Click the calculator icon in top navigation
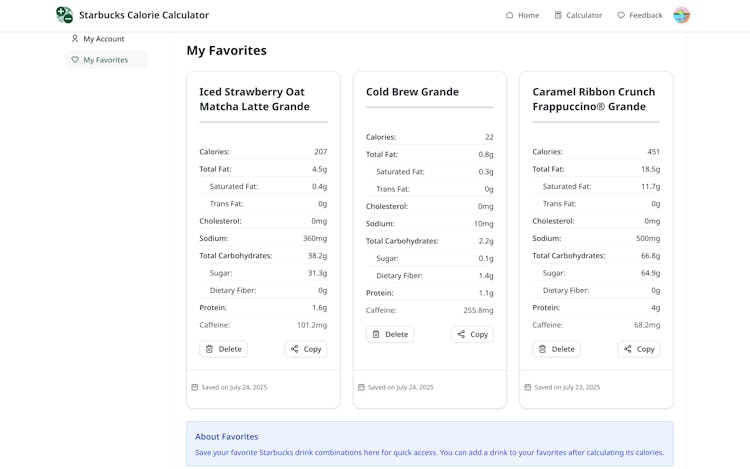Image resolution: width=750 pixels, height=469 pixels. pos(558,15)
